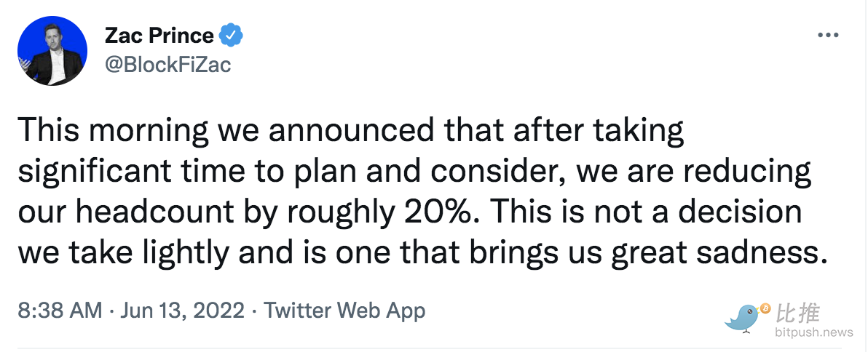Open the Twitter Web App source link
The height and width of the screenshot is (352, 868).
point(344,310)
